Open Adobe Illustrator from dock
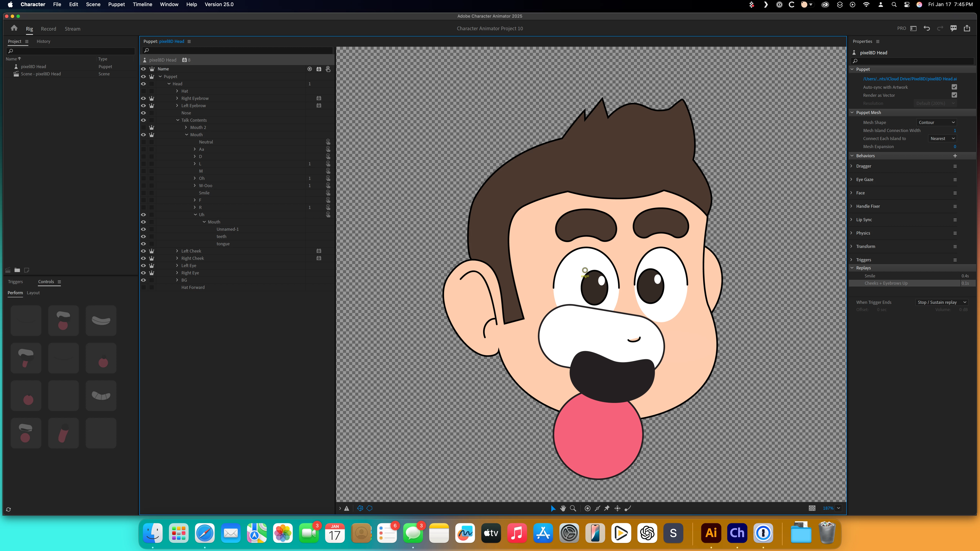The image size is (980, 551). [711, 533]
